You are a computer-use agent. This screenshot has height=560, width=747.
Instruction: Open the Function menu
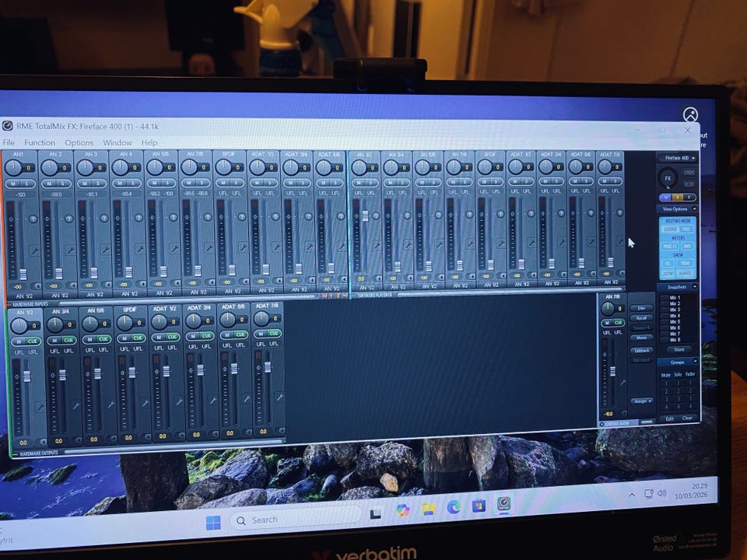40,142
